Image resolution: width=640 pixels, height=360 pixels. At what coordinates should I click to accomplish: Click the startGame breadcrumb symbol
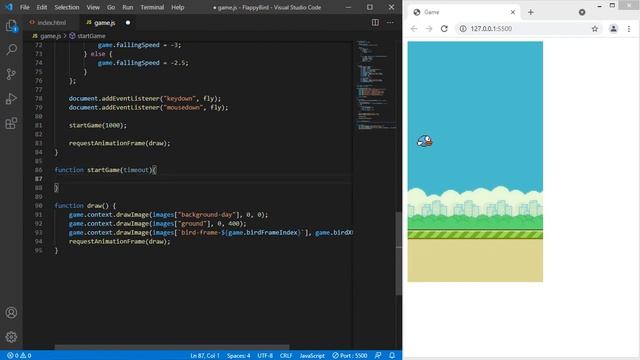click(x=87, y=36)
